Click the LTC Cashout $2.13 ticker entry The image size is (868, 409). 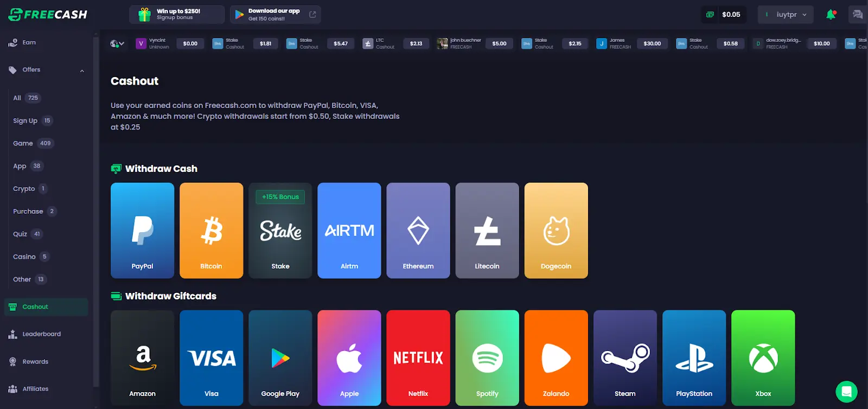point(397,43)
